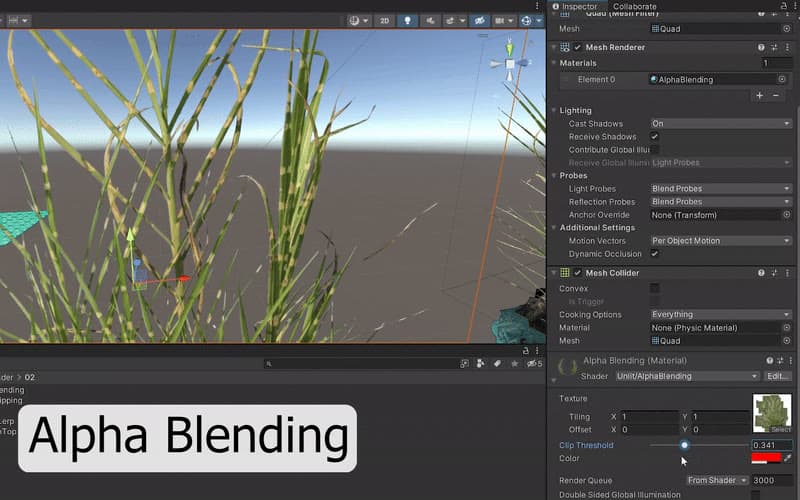Toggle scene lighting with the lightbulb icon
Screen dimensions: 800x500
pyautogui.click(x=407, y=20)
